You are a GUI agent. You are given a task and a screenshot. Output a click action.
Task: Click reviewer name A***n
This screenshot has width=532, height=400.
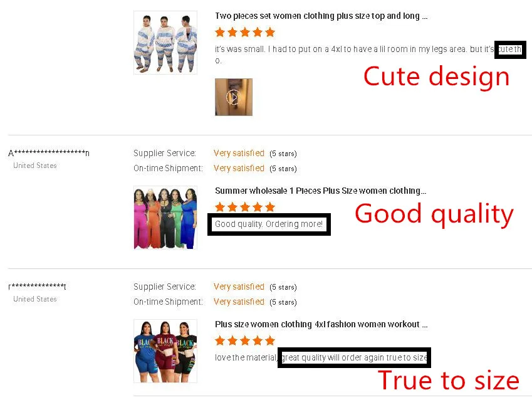tap(49, 153)
